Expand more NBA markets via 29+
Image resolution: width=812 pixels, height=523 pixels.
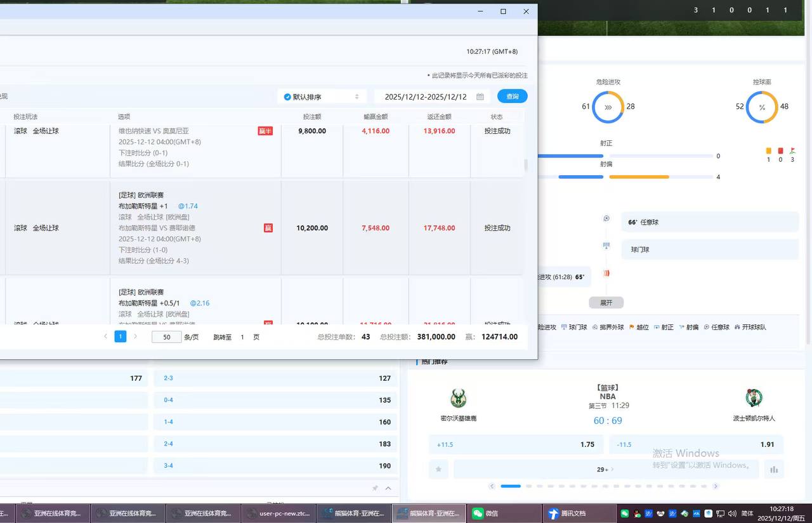pos(603,470)
